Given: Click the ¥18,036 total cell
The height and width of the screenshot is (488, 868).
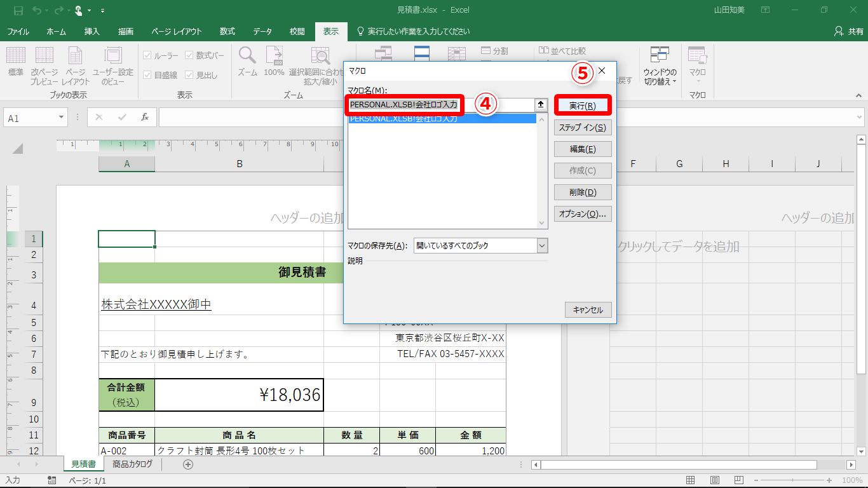Looking at the screenshot, I should pos(239,395).
